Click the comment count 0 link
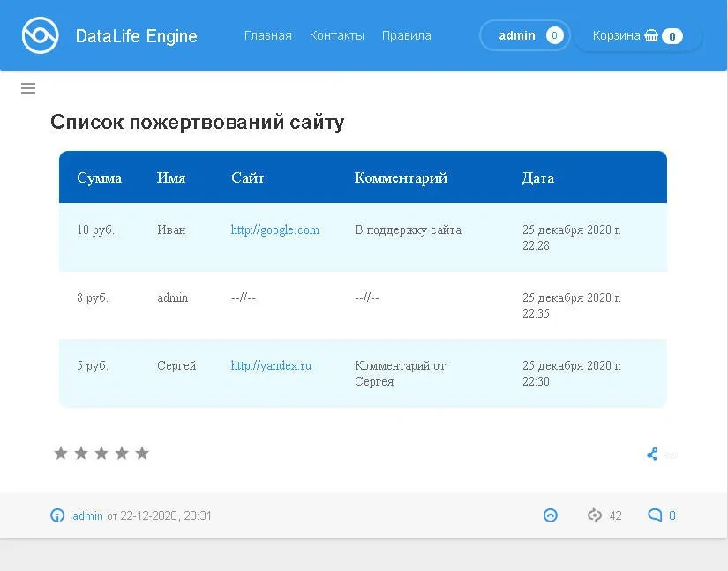The height and width of the screenshot is (571, 728). 672,515
